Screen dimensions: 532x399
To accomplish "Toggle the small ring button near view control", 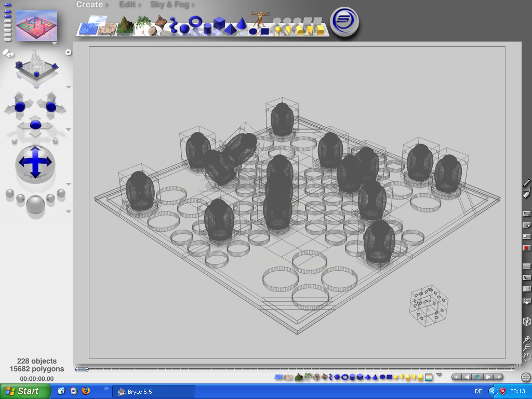I will tap(68, 52).
